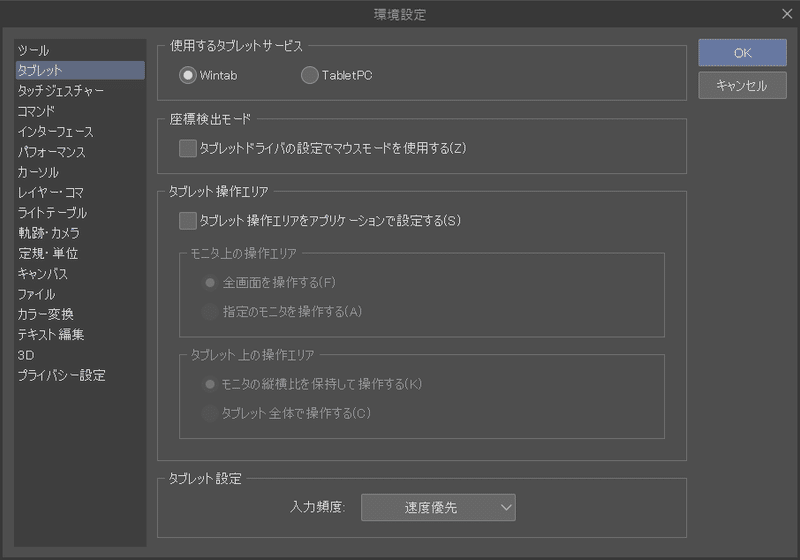Open the ツール category
Screen dimensions: 800x560
(80, 50)
